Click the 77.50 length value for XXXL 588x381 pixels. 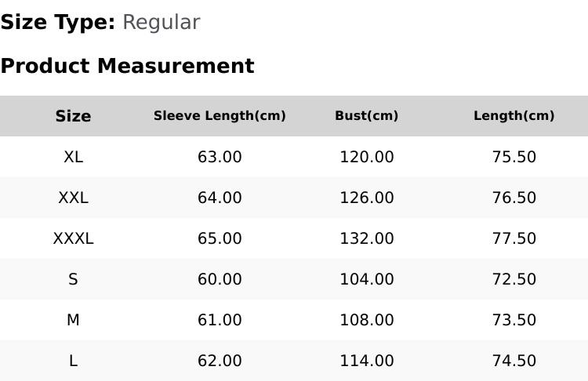click(x=514, y=238)
